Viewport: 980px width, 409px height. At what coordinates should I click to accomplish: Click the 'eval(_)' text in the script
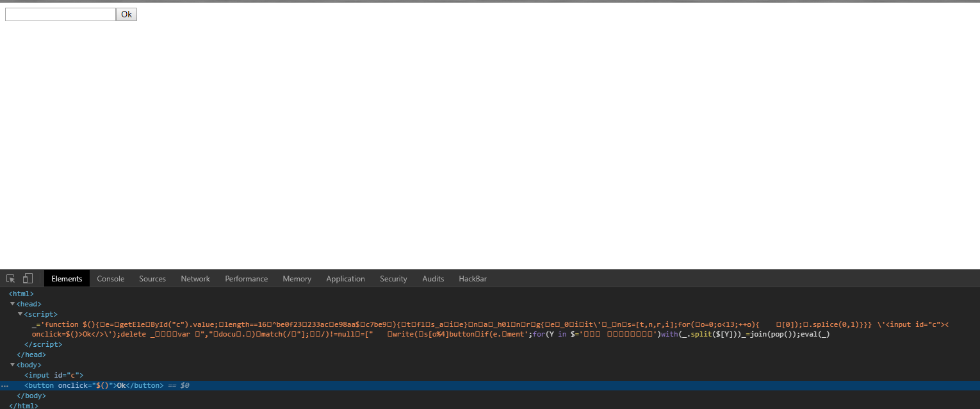coord(815,334)
